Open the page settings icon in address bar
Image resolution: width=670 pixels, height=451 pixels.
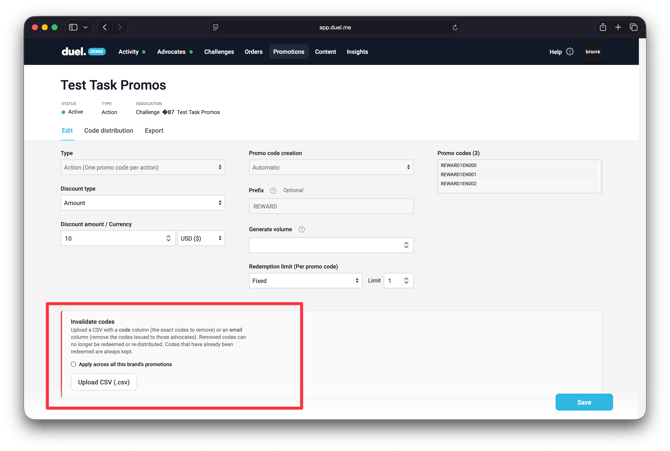click(x=215, y=27)
